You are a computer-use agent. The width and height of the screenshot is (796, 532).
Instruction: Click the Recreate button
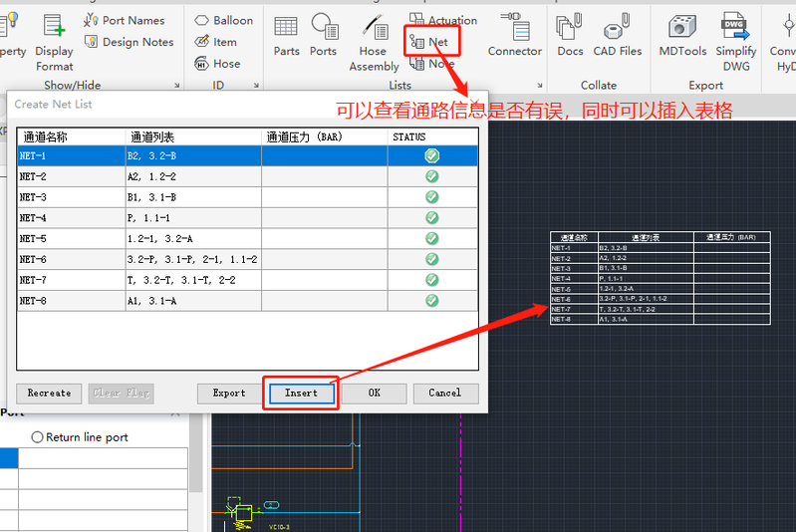[x=49, y=394]
